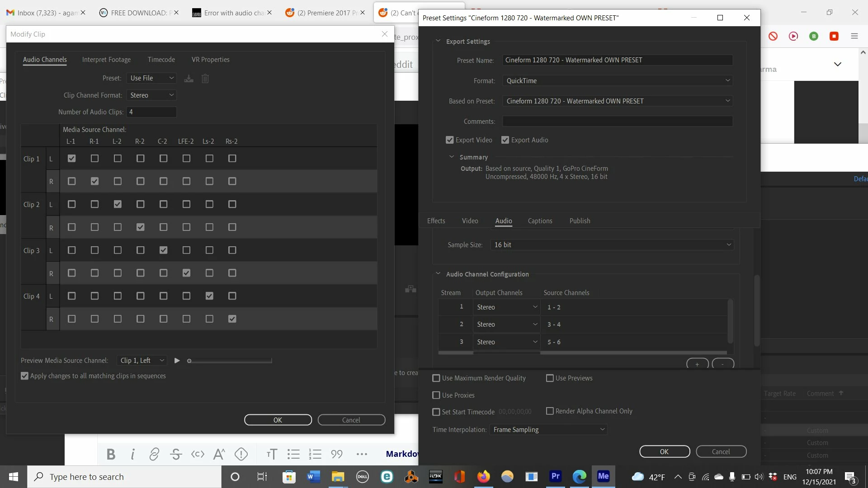Click the save preset icon
This screenshot has height=488, width=868.
[189, 79]
